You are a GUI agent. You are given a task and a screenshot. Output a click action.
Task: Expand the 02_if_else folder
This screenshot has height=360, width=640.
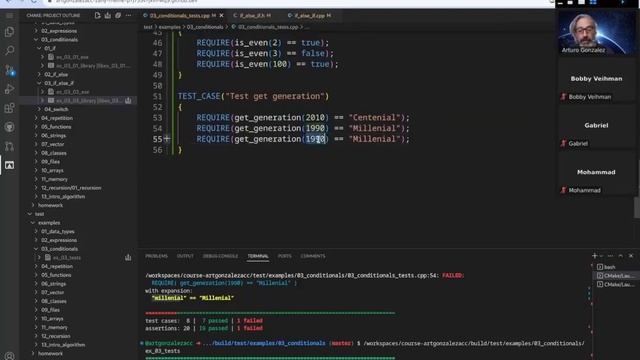coord(39,75)
